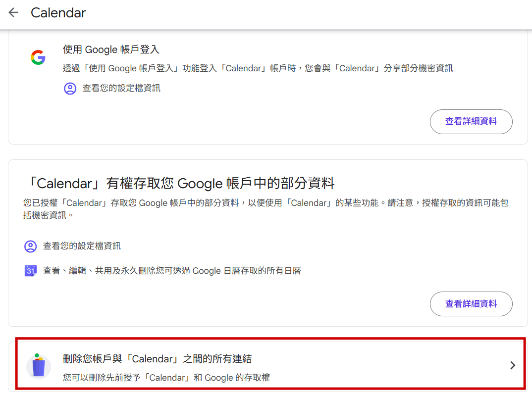
Task: Click the Google 日曆 permission description text
Action: (x=172, y=271)
